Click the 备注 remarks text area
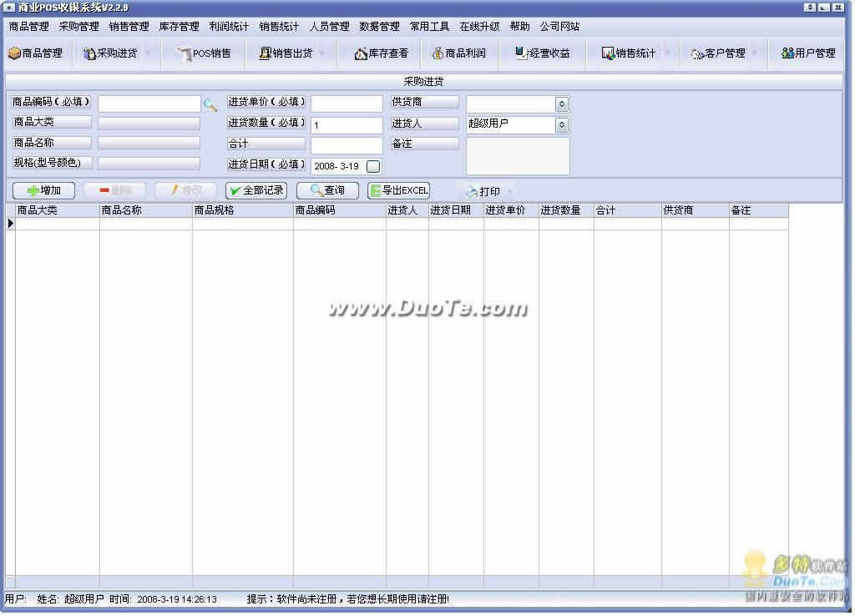 coord(518,156)
